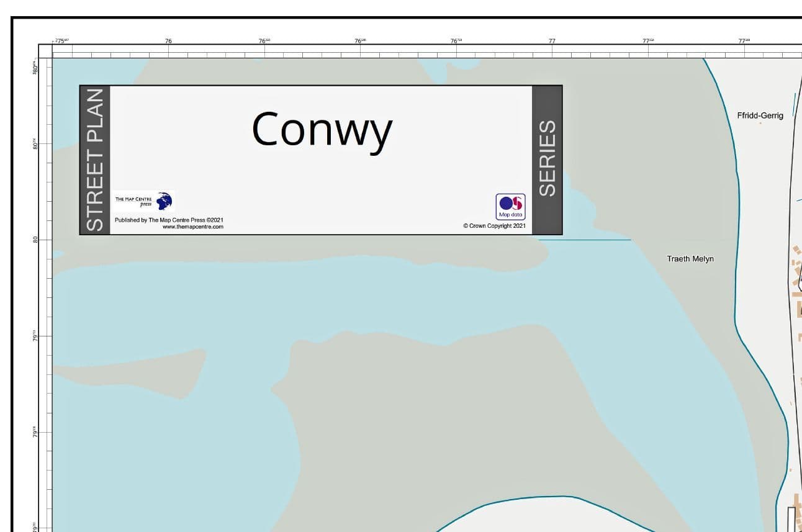Click the "© Crown Copyright 2021" text
The height and width of the screenshot is (532, 802).
pyautogui.click(x=494, y=226)
